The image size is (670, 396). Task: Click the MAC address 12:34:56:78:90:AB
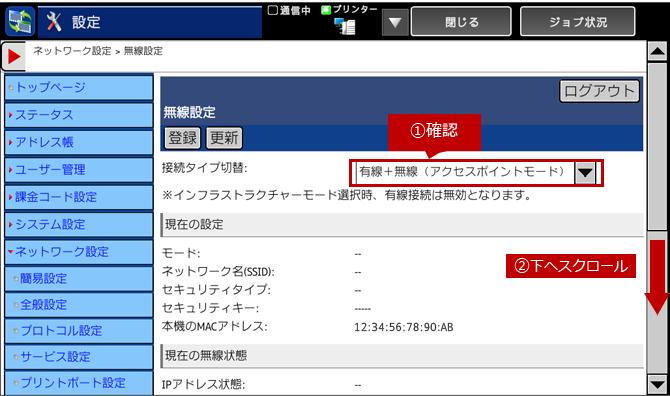pos(403,327)
